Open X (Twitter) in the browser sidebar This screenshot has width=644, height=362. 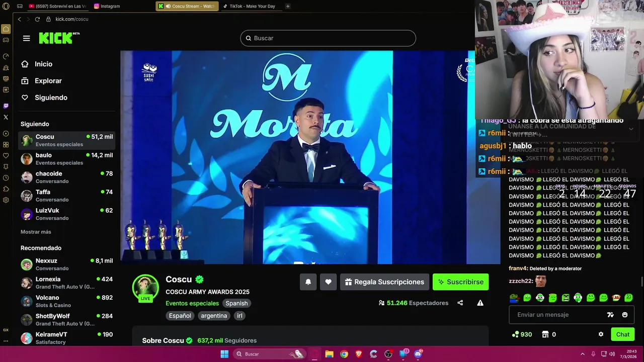click(x=6, y=117)
